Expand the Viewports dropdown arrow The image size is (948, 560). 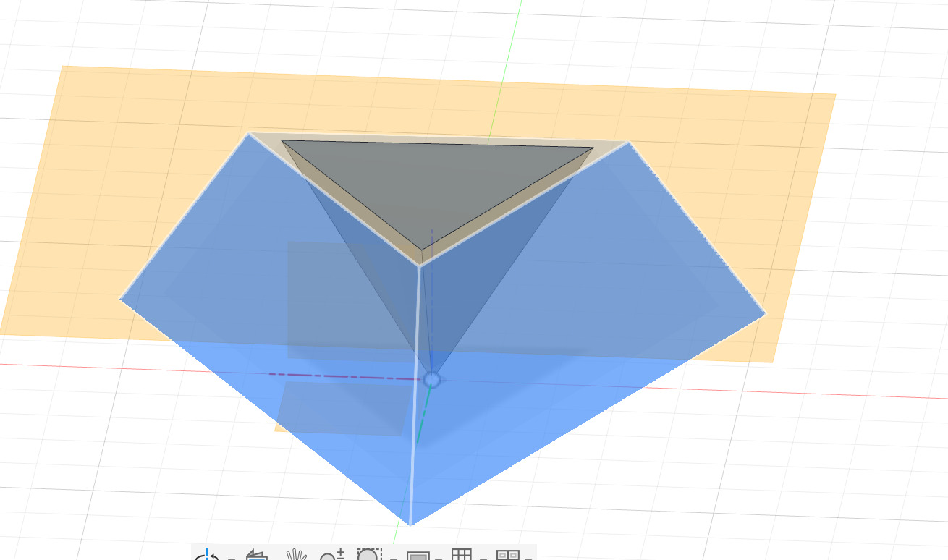click(x=528, y=558)
